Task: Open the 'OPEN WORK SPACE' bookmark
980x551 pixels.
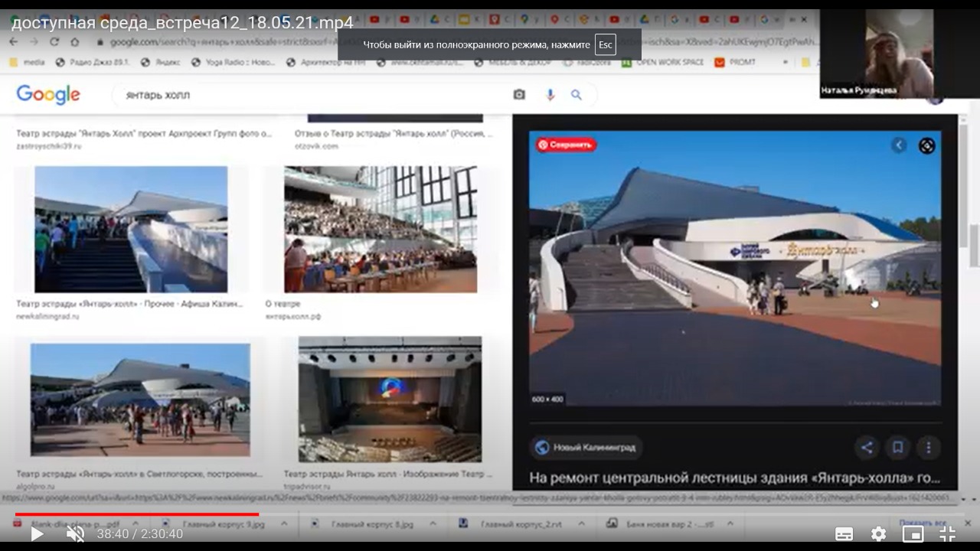Action: (x=662, y=62)
